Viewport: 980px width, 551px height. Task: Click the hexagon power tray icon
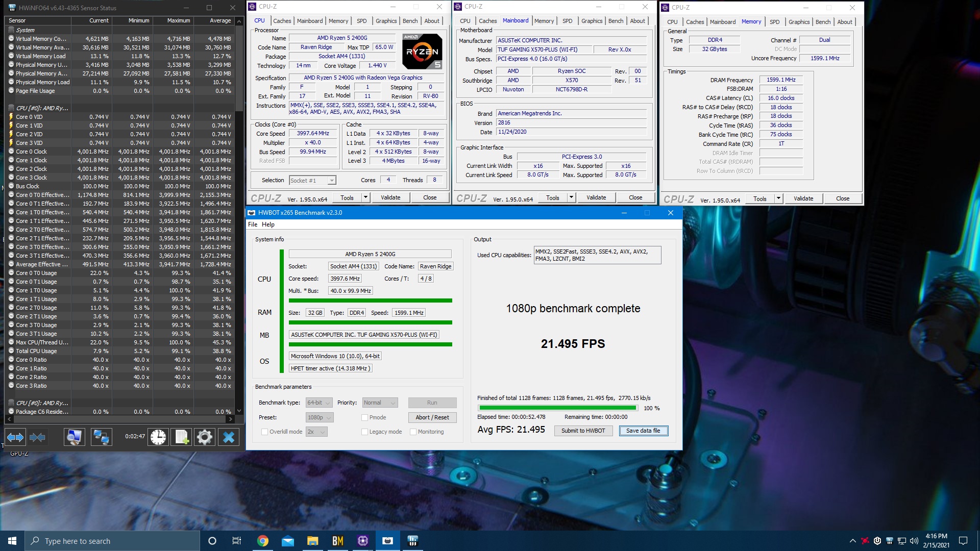(x=877, y=541)
